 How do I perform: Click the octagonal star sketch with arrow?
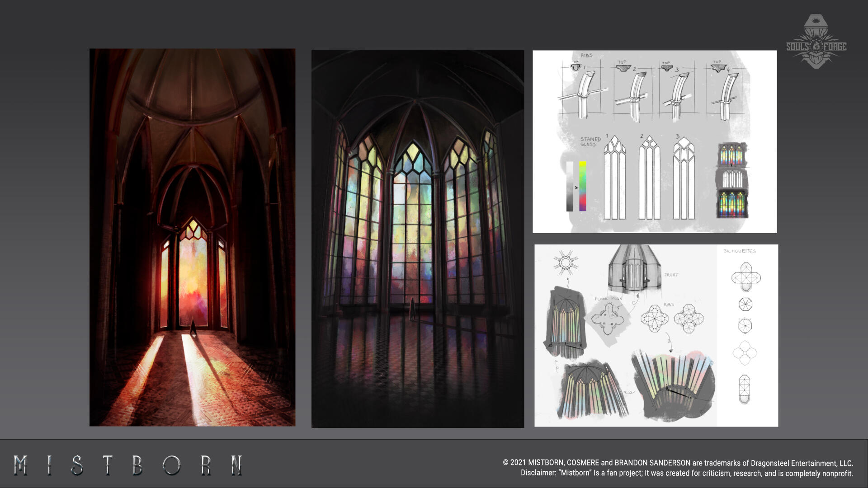(x=566, y=263)
